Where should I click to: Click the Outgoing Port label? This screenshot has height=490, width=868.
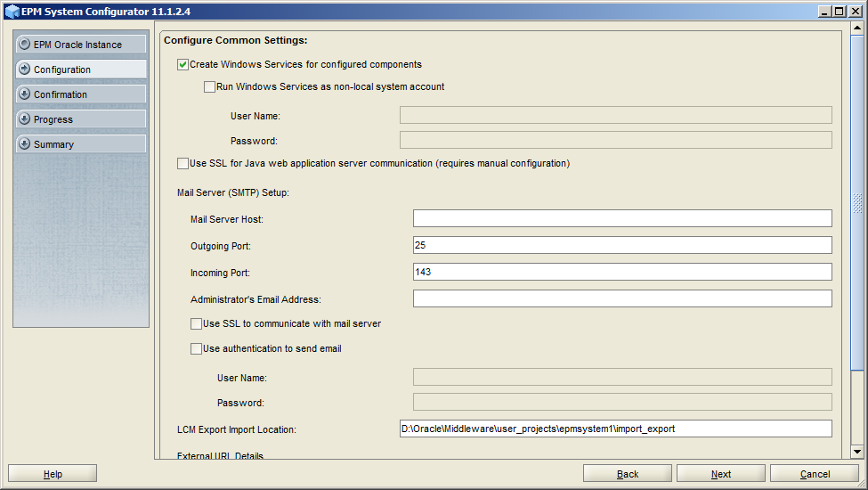(220, 247)
